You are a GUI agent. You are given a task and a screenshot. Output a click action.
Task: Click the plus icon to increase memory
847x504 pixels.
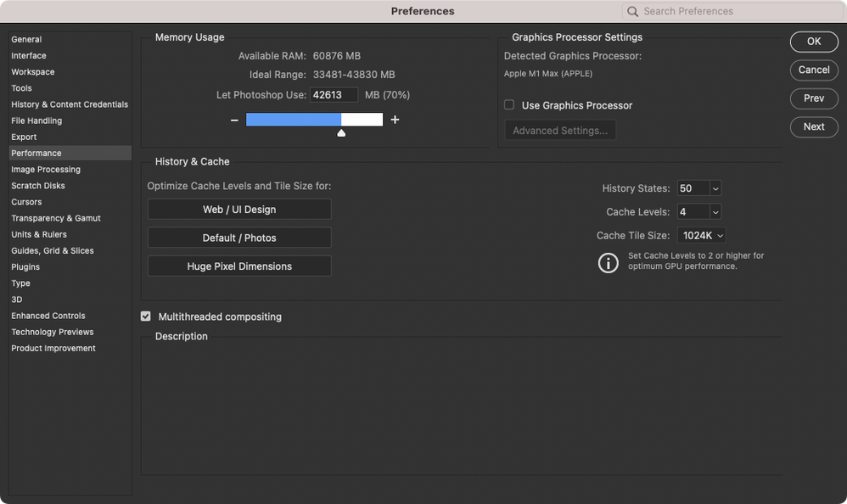pos(395,120)
